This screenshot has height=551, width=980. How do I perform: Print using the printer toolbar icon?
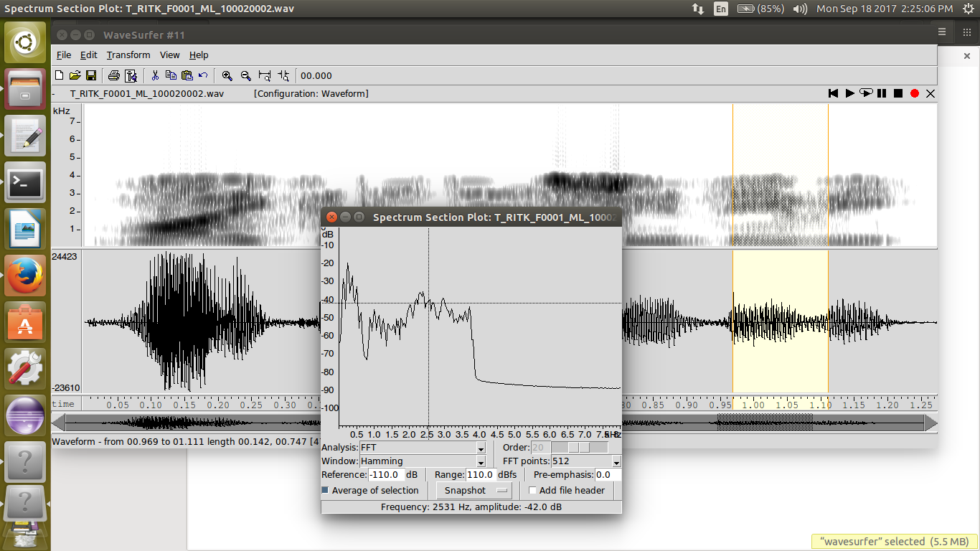click(x=114, y=75)
